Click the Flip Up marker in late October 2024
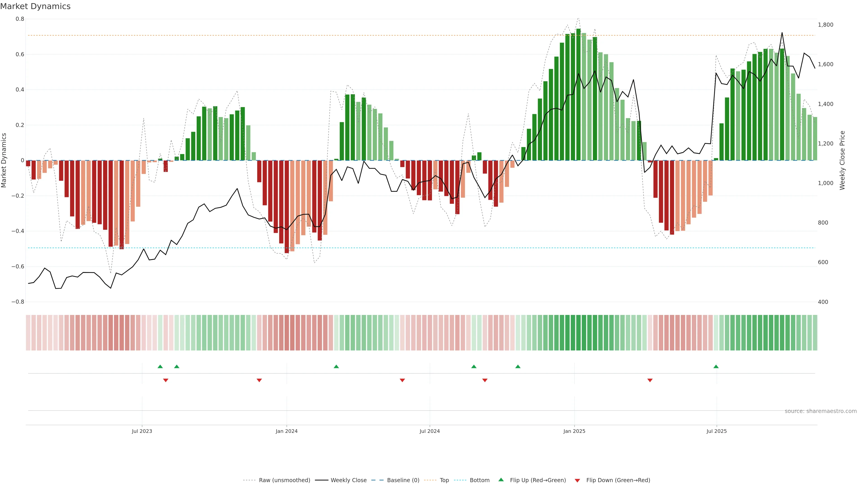The width and height of the screenshot is (868, 488). coord(518,366)
